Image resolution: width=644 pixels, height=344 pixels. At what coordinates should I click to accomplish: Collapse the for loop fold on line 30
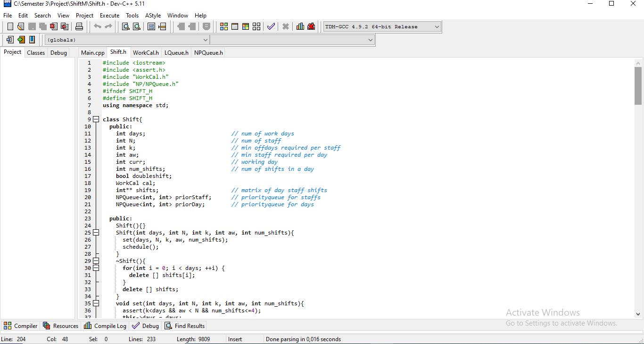(x=96, y=268)
